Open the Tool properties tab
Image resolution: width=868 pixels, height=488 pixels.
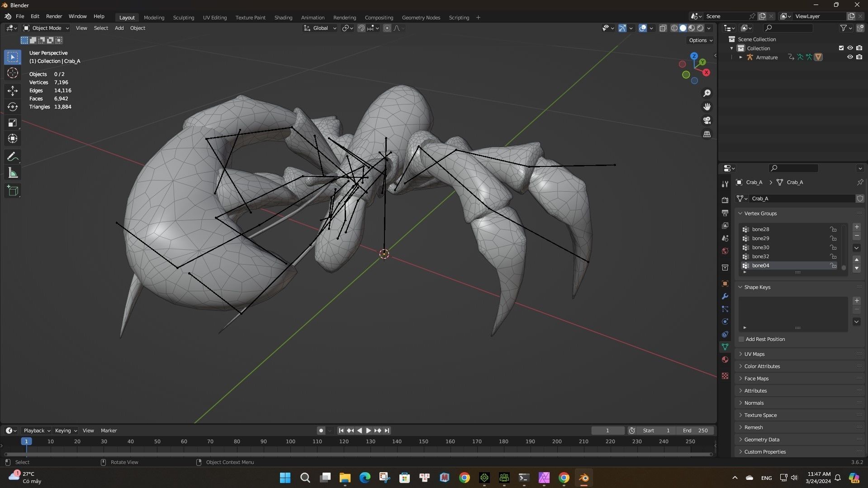725,184
